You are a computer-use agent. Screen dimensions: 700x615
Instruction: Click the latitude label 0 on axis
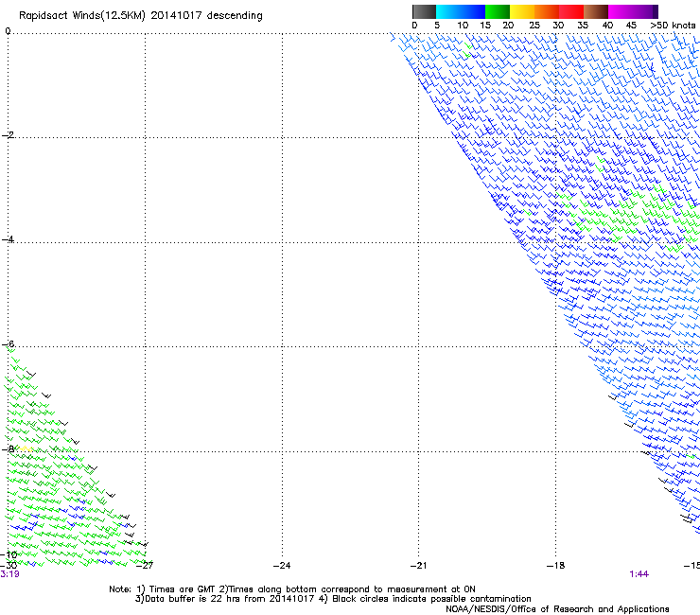(x=8, y=31)
